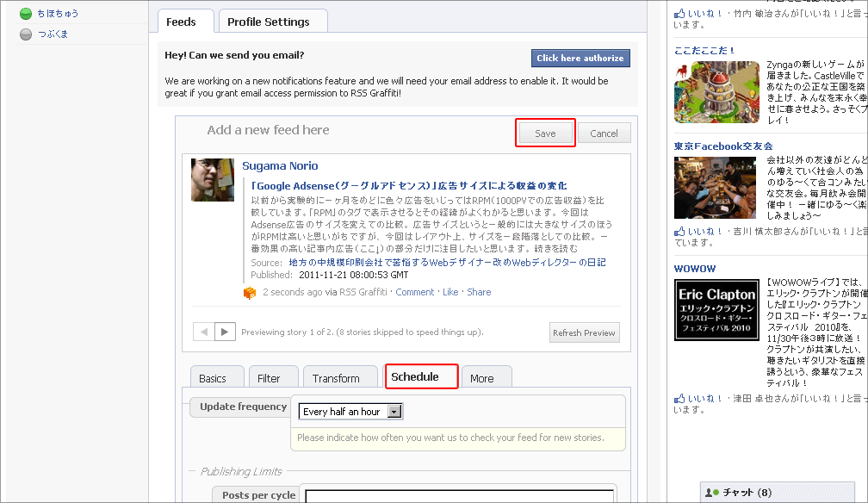Click the Comment link on the post
868x503 pixels.
point(415,292)
